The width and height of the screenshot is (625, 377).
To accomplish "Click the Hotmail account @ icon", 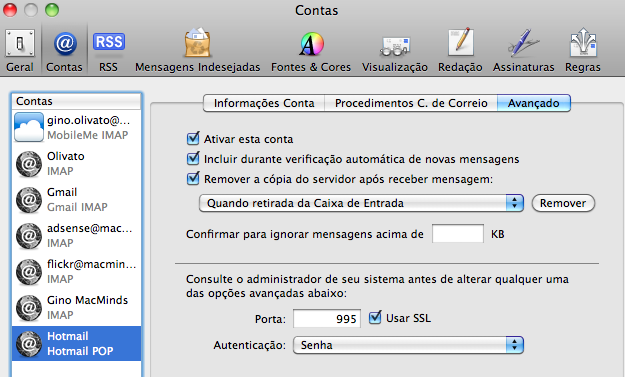I will pyautogui.click(x=29, y=344).
